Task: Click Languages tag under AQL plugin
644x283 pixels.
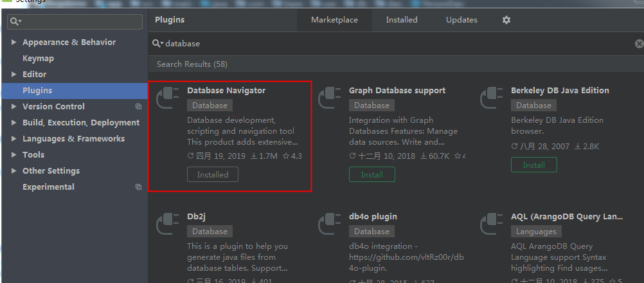Action: 536,232
